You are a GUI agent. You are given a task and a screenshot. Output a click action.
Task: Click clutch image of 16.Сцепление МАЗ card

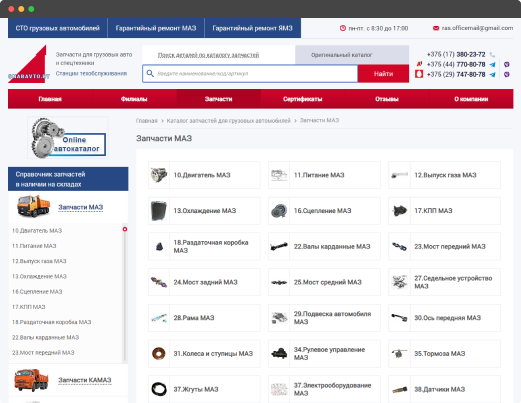pyautogui.click(x=279, y=211)
